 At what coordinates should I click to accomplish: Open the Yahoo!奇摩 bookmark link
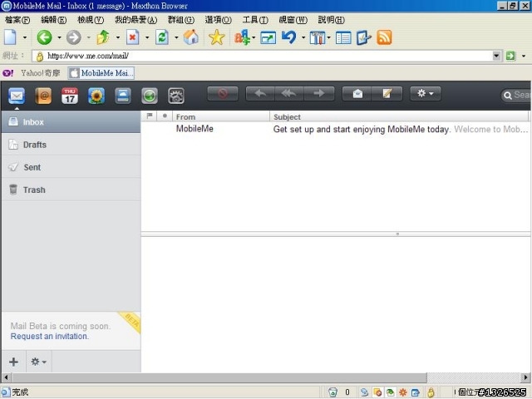(x=32, y=73)
